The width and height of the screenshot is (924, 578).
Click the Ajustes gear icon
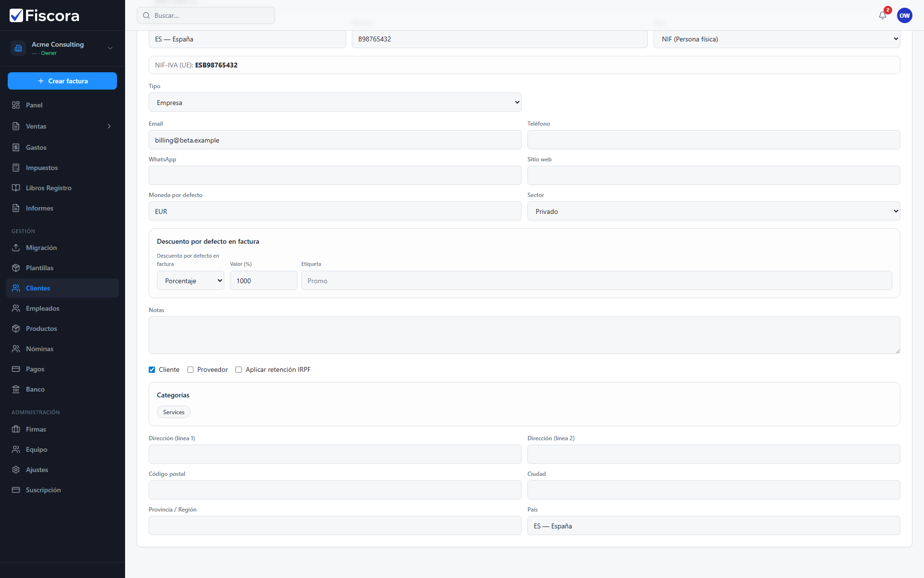tap(16, 470)
